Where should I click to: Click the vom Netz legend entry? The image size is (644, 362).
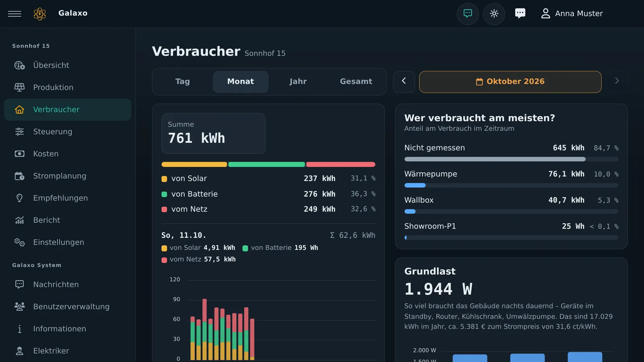tap(268, 209)
